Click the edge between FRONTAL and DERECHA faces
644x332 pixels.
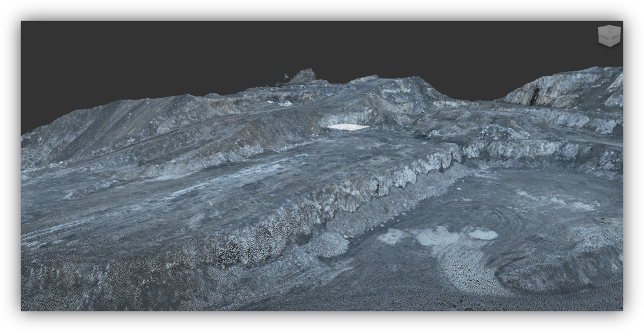(610, 38)
